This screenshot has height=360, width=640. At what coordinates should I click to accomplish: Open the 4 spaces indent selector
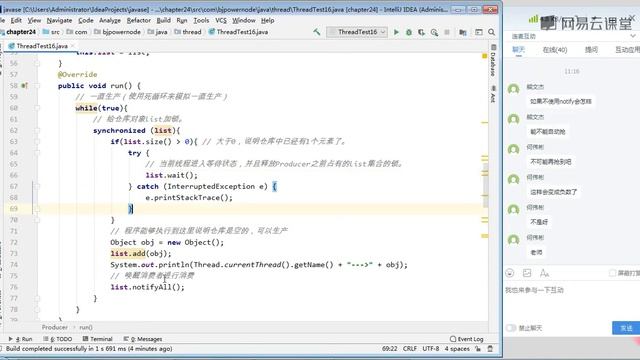coord(457,349)
